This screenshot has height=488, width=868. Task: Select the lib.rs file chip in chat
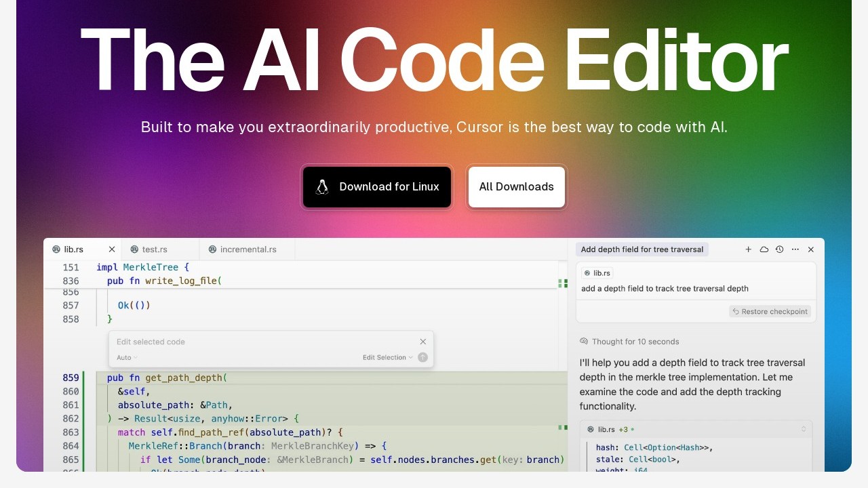pyautogui.click(x=597, y=273)
